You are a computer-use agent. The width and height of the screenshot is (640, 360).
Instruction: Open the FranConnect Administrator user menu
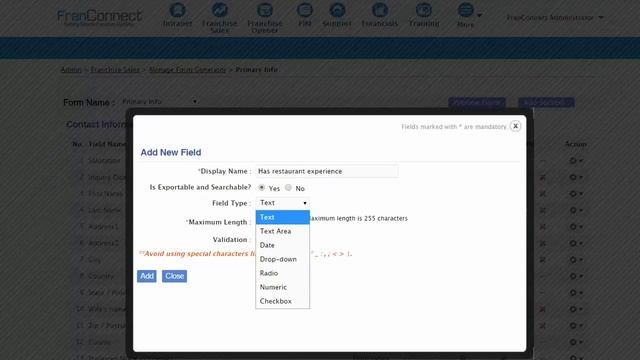coord(555,18)
